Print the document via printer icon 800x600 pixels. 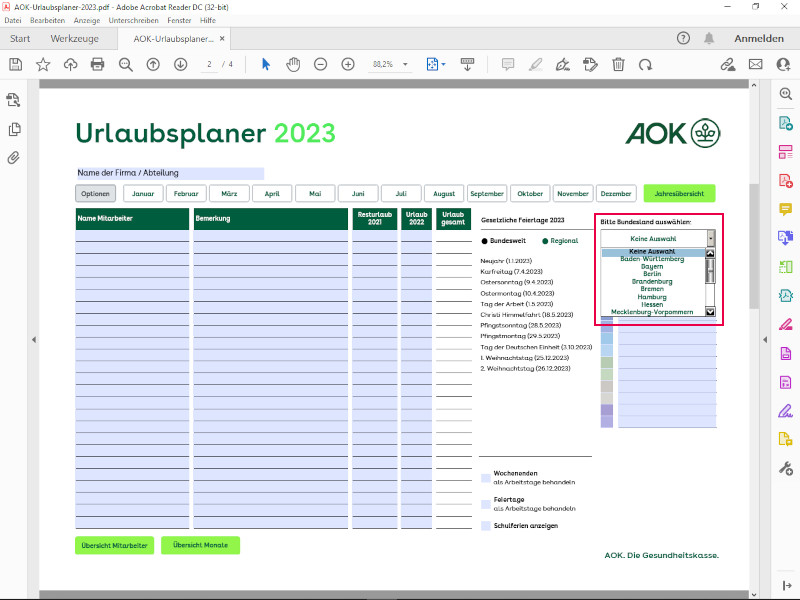pos(97,64)
